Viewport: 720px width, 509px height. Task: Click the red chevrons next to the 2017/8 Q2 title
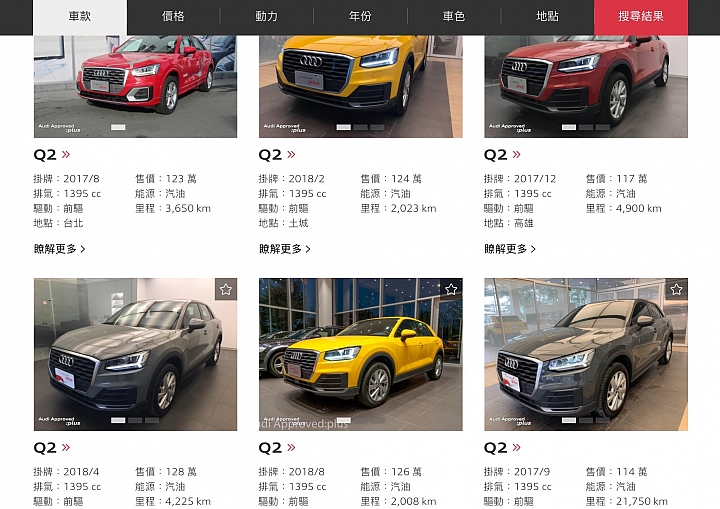(x=66, y=155)
